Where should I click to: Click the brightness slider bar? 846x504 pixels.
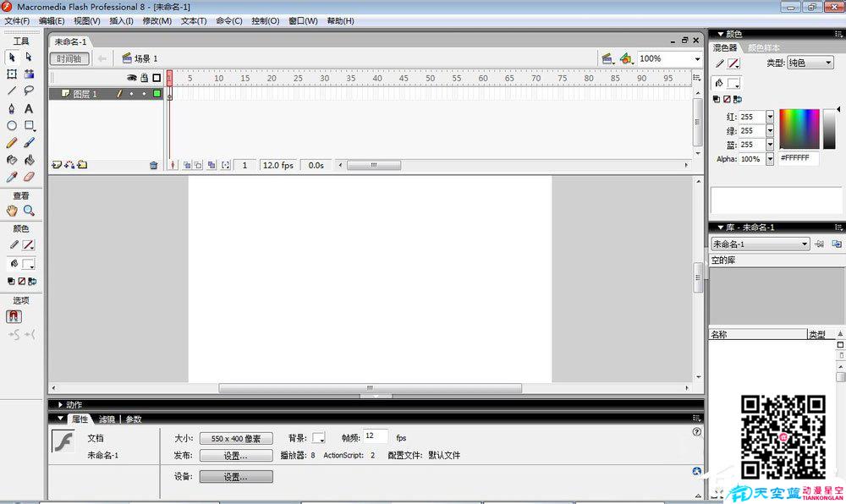(829, 129)
